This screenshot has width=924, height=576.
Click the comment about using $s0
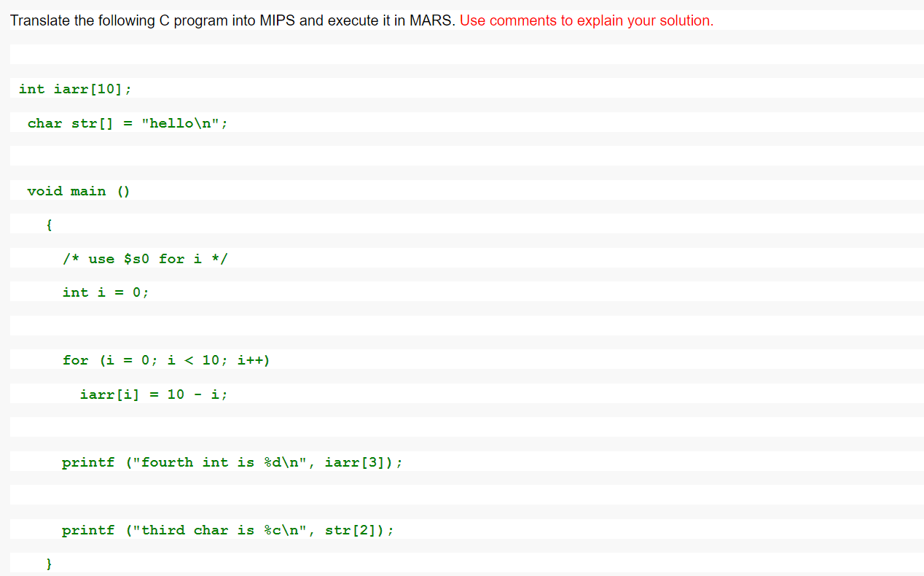click(x=146, y=258)
